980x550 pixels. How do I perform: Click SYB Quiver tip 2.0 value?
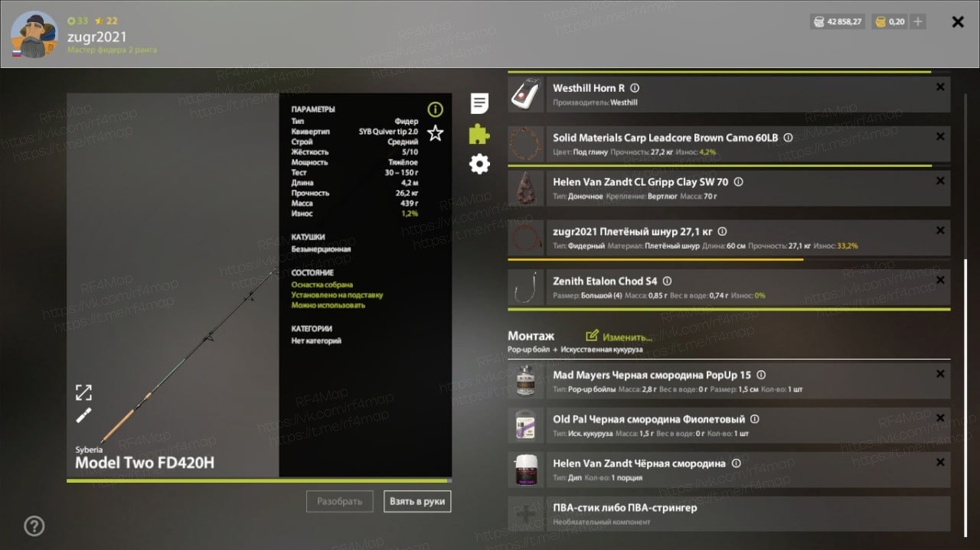click(x=388, y=132)
